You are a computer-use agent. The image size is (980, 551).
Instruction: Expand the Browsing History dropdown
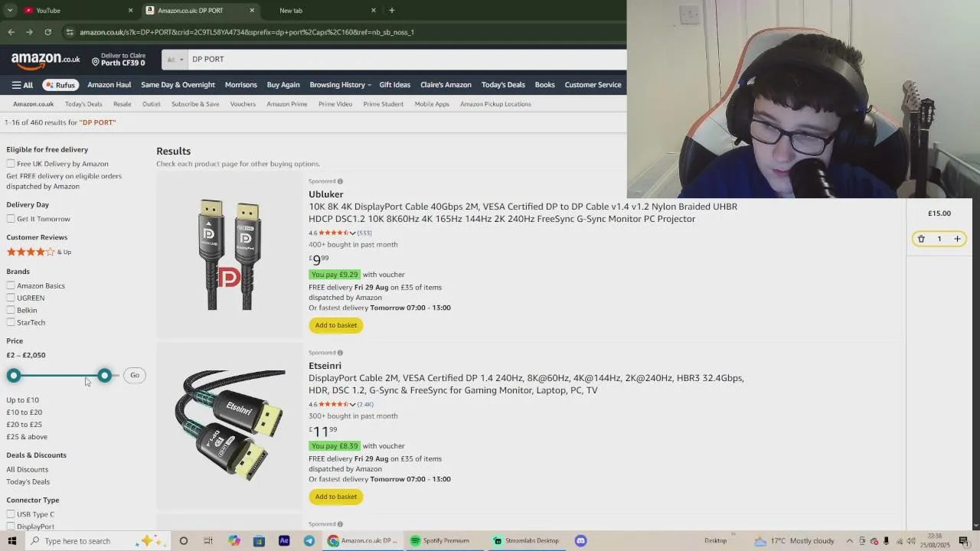pos(340,85)
